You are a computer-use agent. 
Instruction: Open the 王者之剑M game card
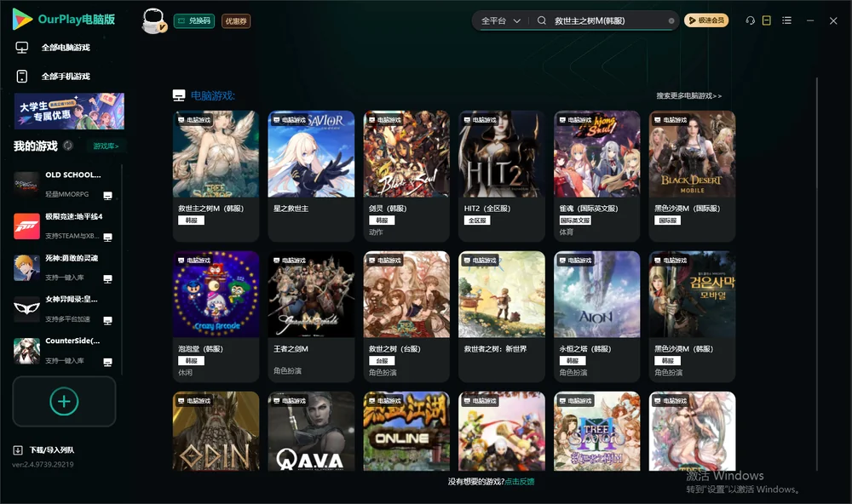(311, 317)
